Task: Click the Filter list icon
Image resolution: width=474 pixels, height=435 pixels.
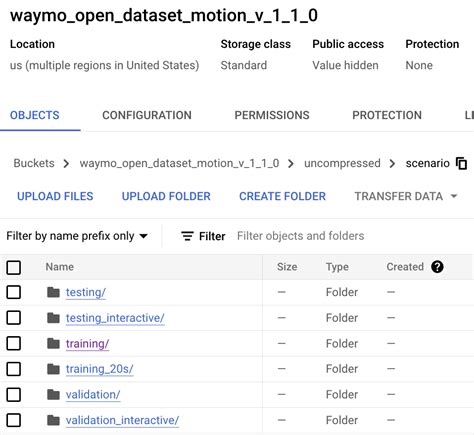Action: pyautogui.click(x=187, y=236)
